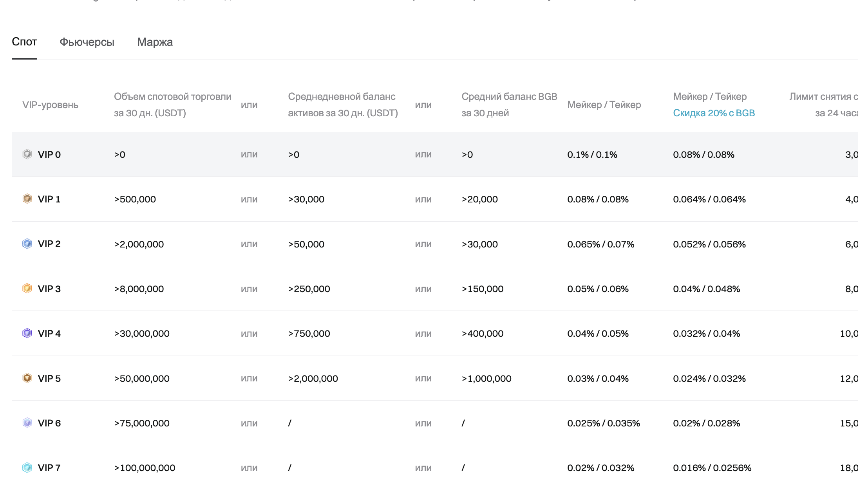Click the >500,000 trading volume cell
868x484 pixels.
click(135, 199)
